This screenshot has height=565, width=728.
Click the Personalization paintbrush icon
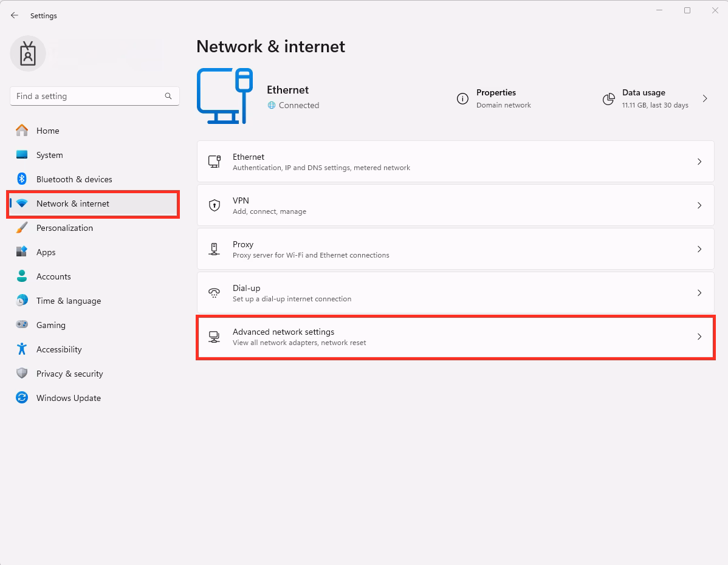pos(22,227)
